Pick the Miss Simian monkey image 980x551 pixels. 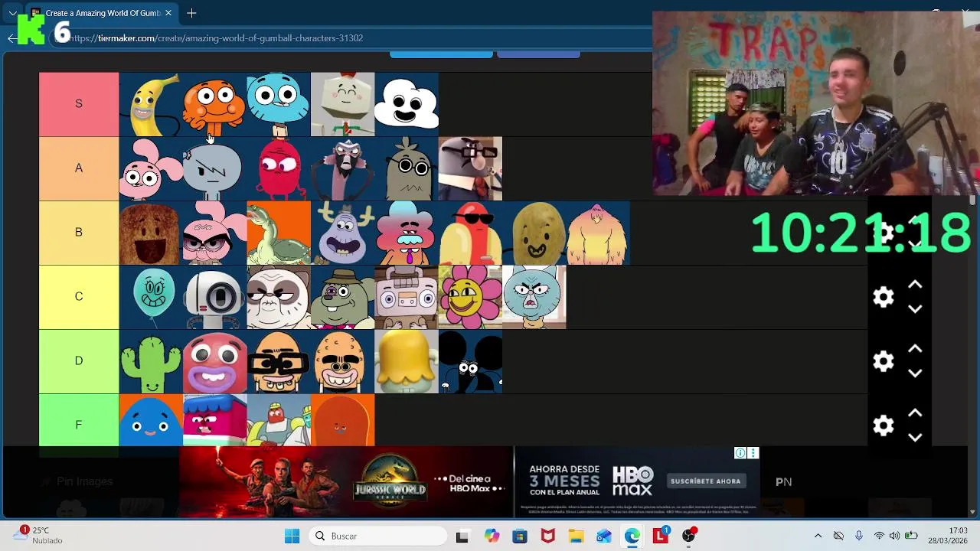click(343, 168)
